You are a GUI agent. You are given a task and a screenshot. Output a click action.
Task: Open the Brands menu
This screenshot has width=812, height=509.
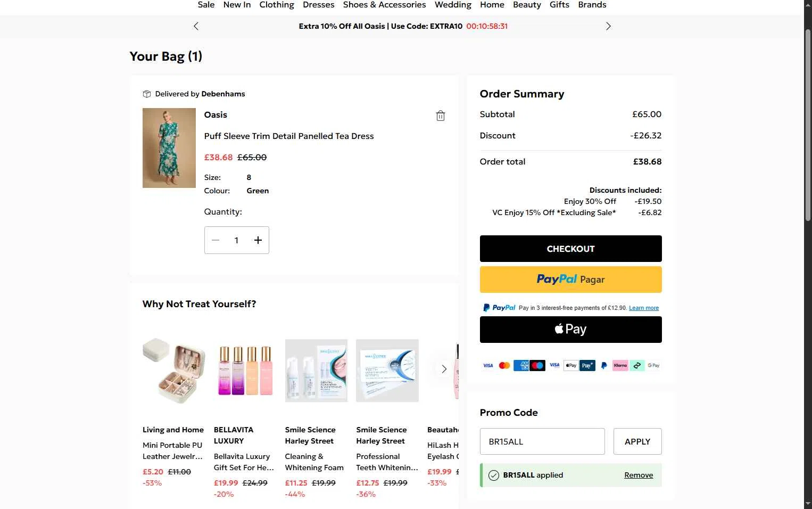[x=592, y=5]
